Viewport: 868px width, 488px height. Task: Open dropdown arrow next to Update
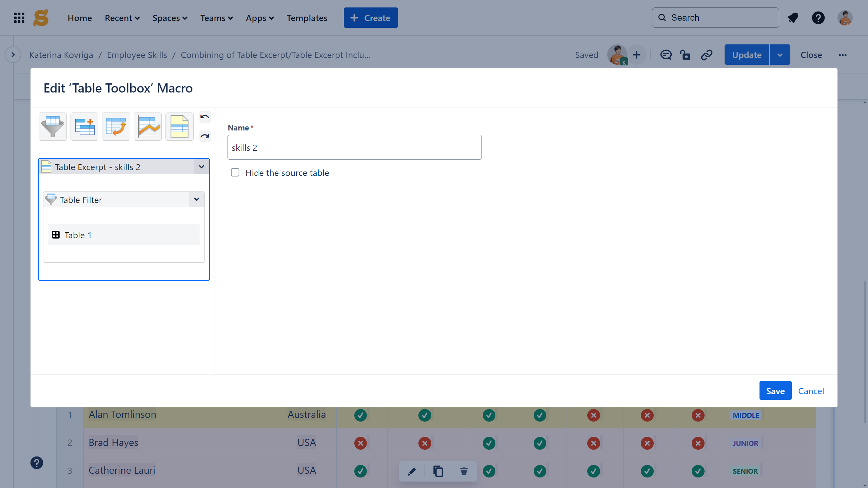pos(780,55)
